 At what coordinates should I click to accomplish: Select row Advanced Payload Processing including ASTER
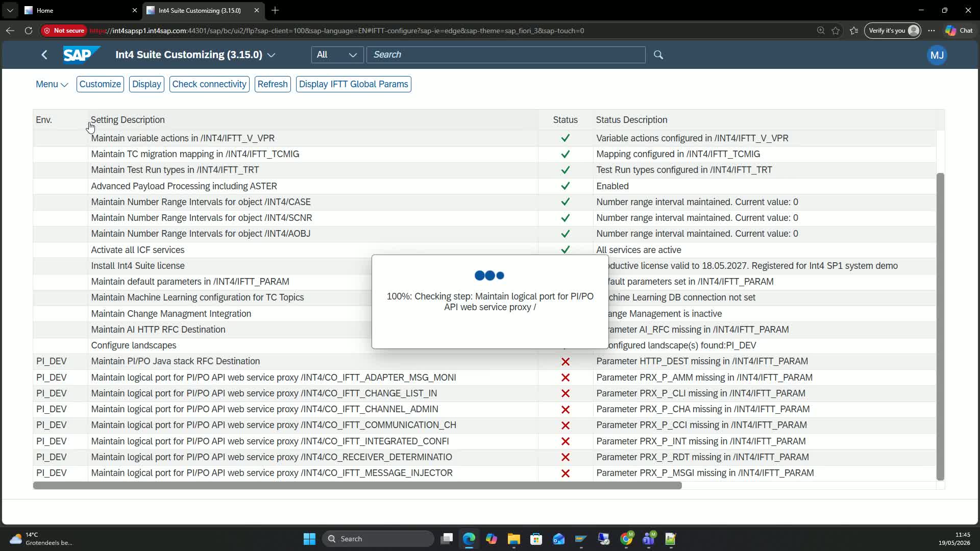[484, 186]
